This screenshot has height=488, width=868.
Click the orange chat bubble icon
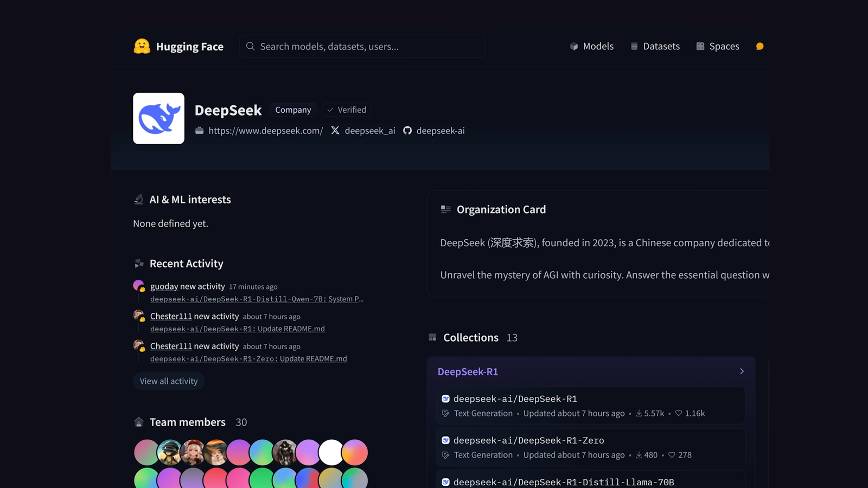click(759, 46)
